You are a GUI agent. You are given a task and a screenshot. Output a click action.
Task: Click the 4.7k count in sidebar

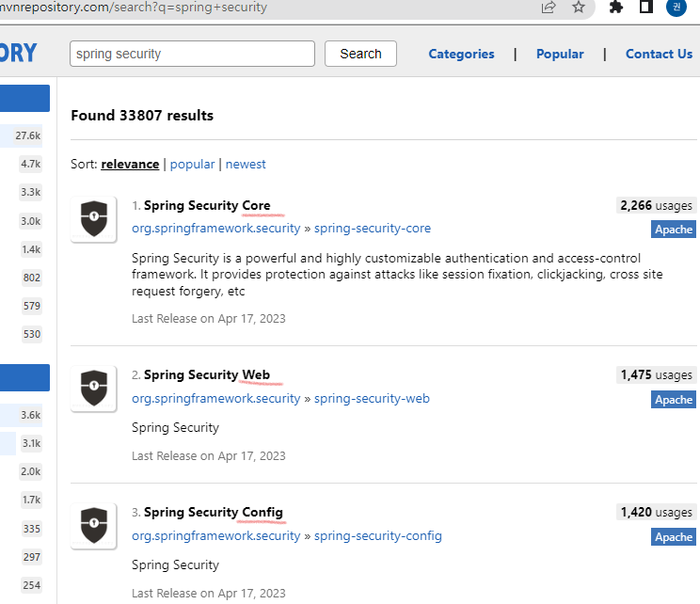pos(30,165)
